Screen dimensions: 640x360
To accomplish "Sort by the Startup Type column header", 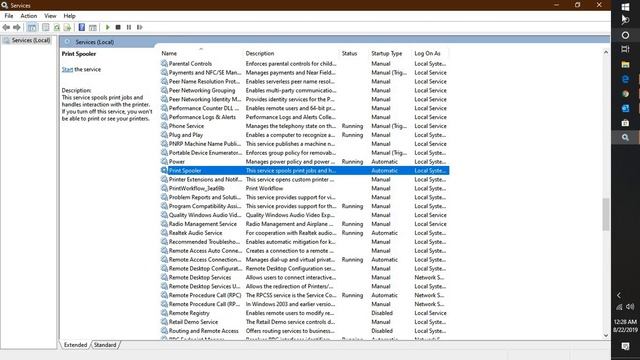I will (x=387, y=53).
